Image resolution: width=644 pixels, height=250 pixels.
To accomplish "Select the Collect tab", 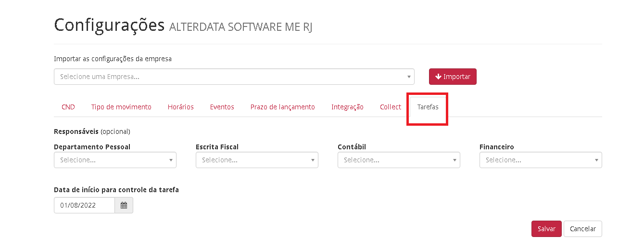I will 391,107.
